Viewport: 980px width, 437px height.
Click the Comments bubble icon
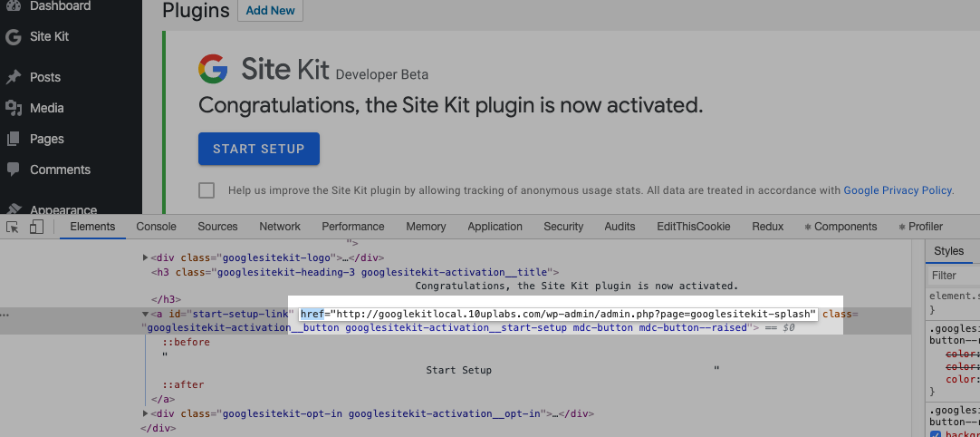13,170
